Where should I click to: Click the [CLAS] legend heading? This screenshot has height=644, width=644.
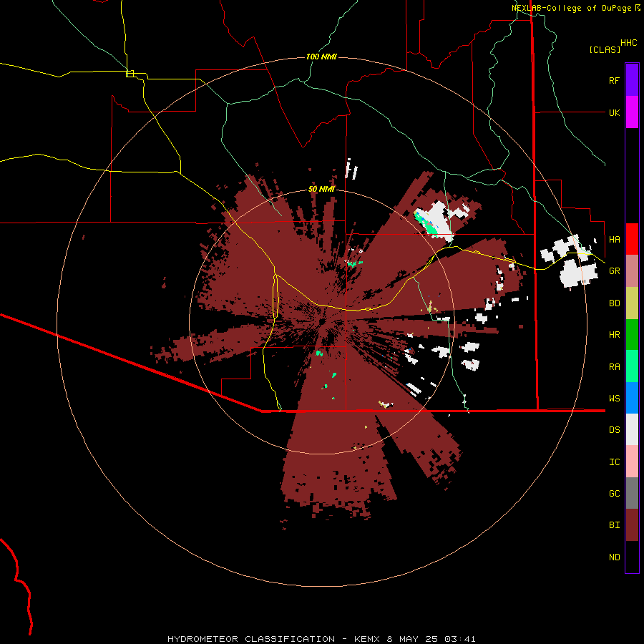[x=605, y=49]
